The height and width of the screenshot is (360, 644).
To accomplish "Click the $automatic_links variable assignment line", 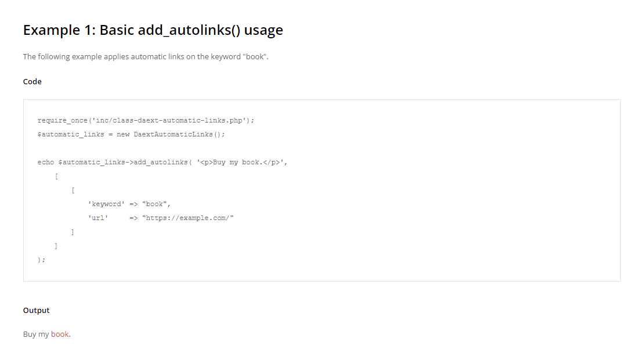I will 131,135.
